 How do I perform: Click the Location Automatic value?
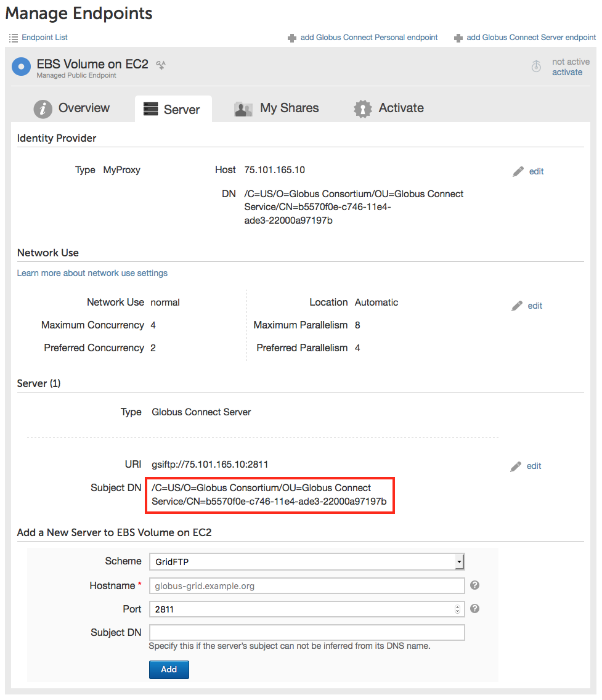[376, 303]
